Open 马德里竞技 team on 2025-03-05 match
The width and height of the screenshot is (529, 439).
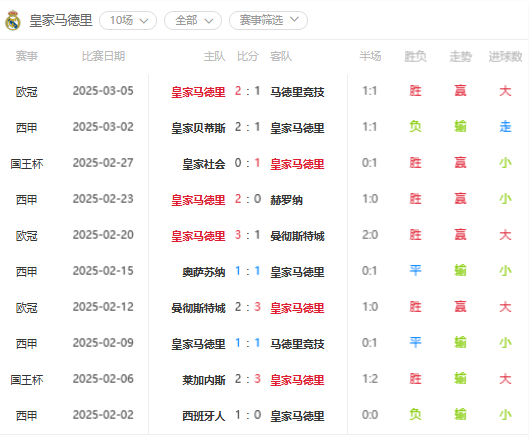pyautogui.click(x=297, y=92)
